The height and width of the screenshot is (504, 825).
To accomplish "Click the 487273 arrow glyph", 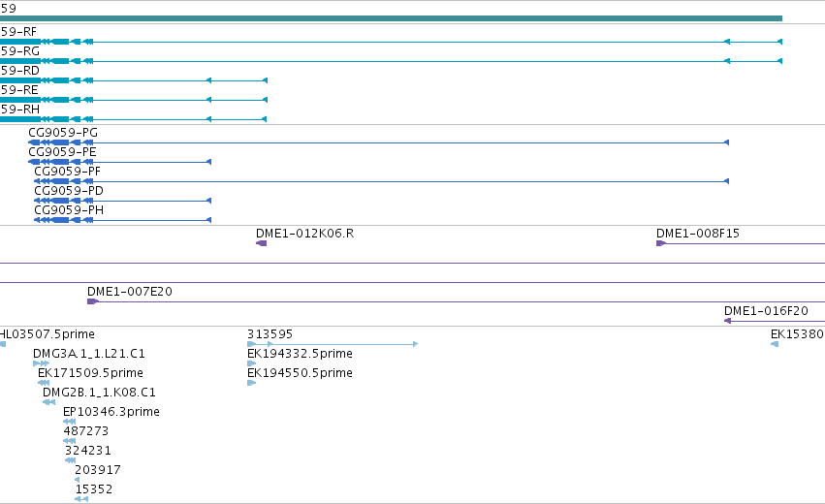I will pyautogui.click(x=70, y=441).
